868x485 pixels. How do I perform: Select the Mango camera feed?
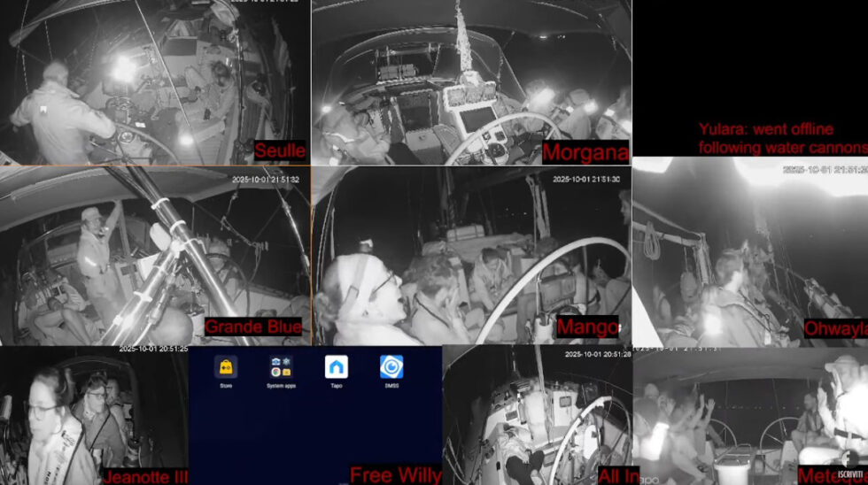pos(471,255)
